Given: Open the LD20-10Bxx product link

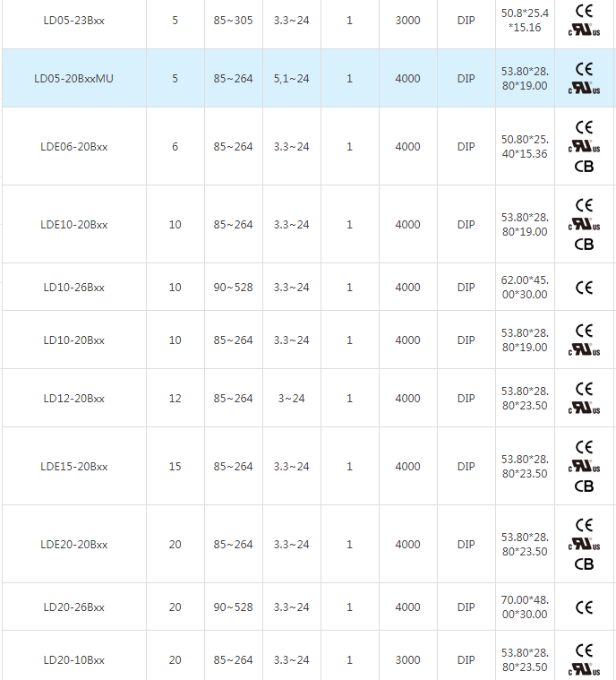Looking at the screenshot, I should point(74,660).
